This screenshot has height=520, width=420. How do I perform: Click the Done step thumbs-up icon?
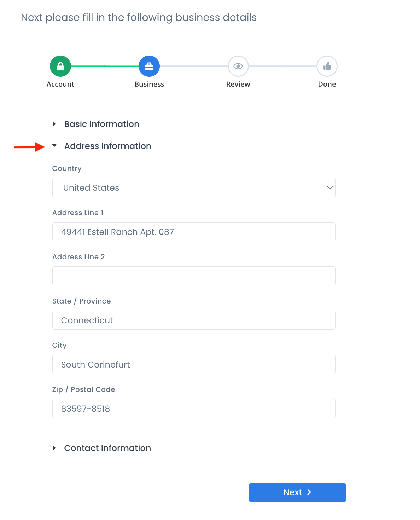[327, 66]
